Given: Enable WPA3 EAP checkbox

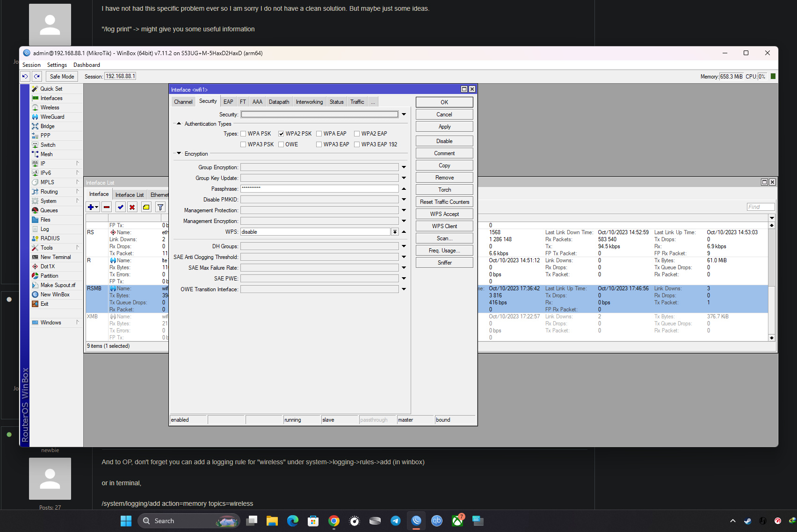Looking at the screenshot, I should [319, 144].
